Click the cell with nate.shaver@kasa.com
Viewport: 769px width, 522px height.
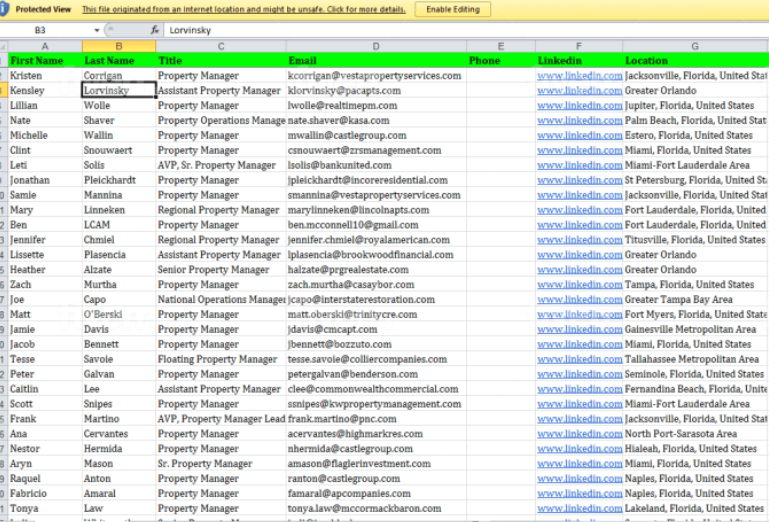point(376,120)
